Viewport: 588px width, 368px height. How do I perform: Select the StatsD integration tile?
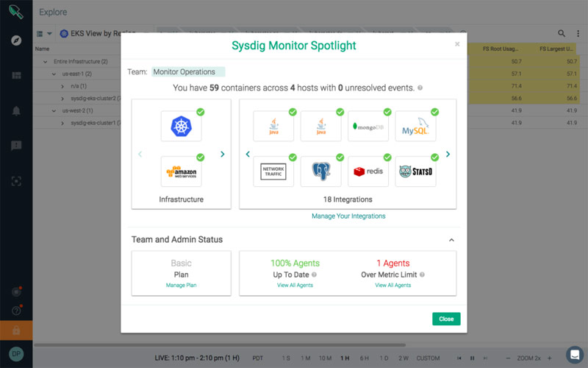point(415,171)
